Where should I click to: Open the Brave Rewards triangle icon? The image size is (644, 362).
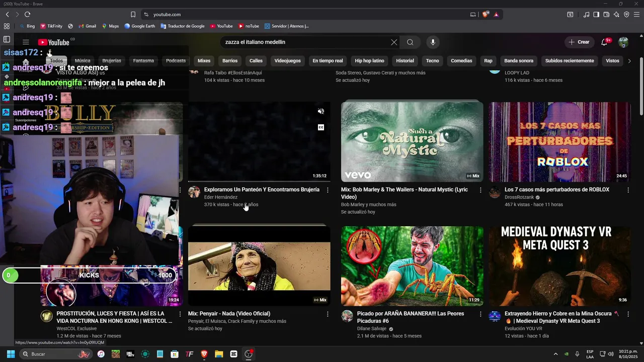496,15
